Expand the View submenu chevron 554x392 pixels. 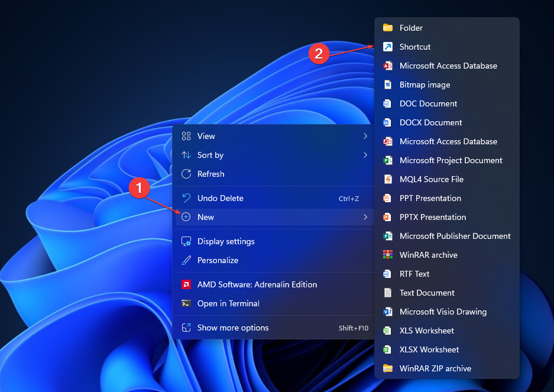coord(365,136)
